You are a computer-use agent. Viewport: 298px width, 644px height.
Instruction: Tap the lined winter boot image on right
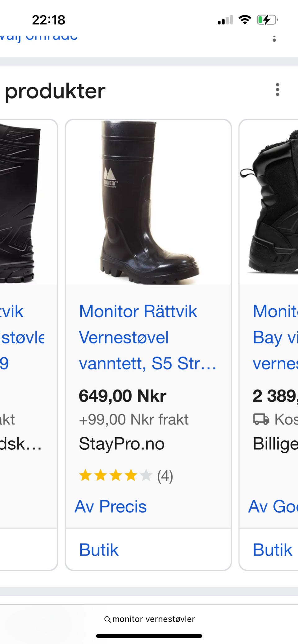269,202
